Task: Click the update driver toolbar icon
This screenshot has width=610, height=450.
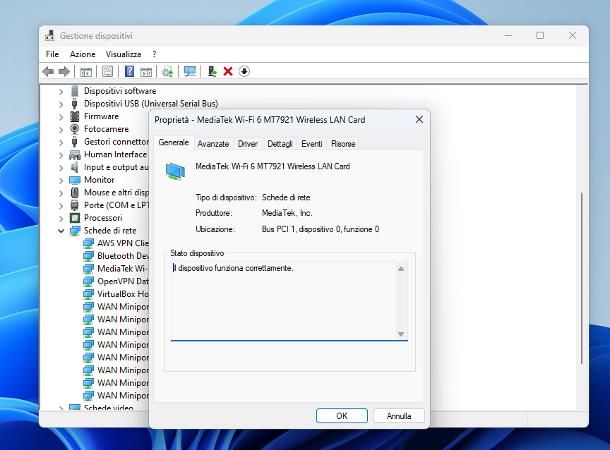Action: click(168, 72)
